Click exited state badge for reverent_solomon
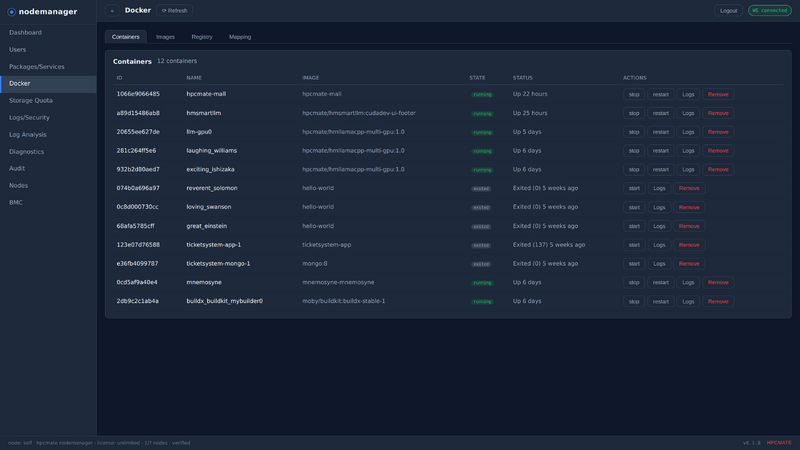This screenshot has width=800, height=450. click(x=481, y=189)
